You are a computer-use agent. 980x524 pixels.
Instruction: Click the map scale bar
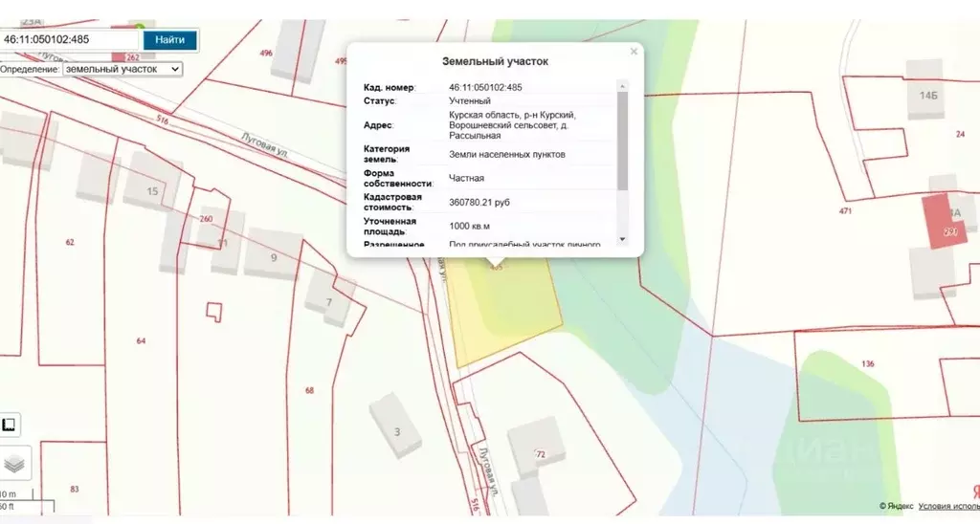(x=27, y=501)
